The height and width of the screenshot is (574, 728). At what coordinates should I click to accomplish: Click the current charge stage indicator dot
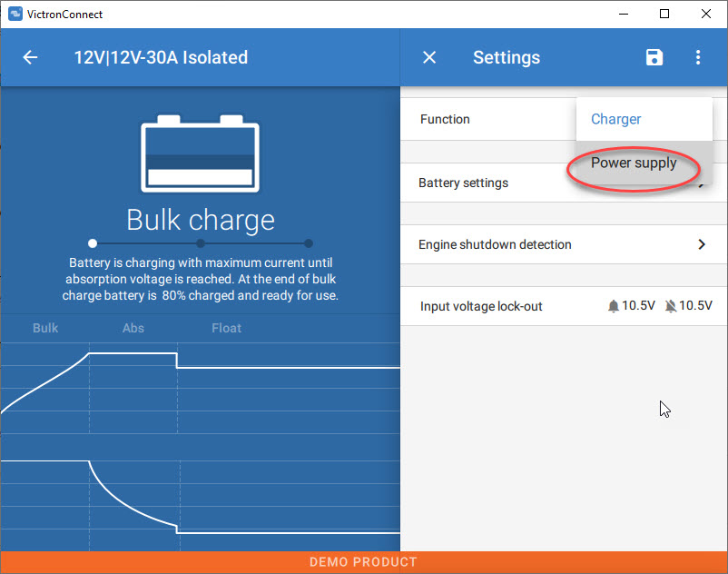(92, 242)
